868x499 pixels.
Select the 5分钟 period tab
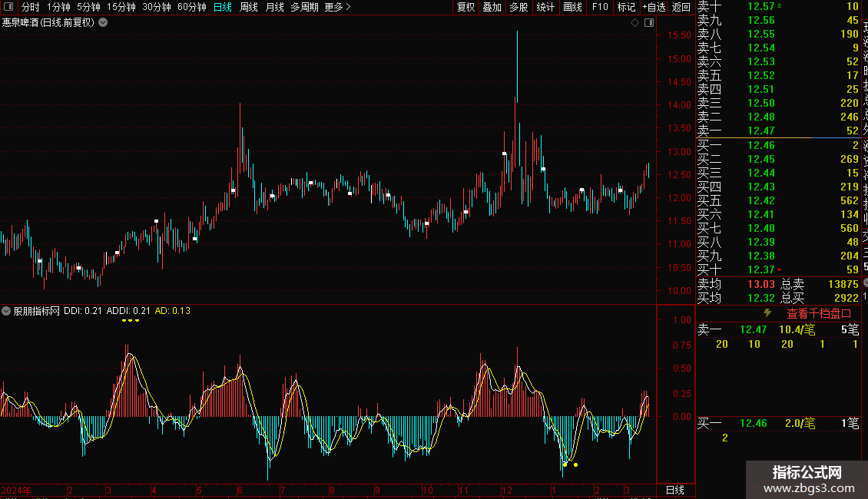click(88, 7)
